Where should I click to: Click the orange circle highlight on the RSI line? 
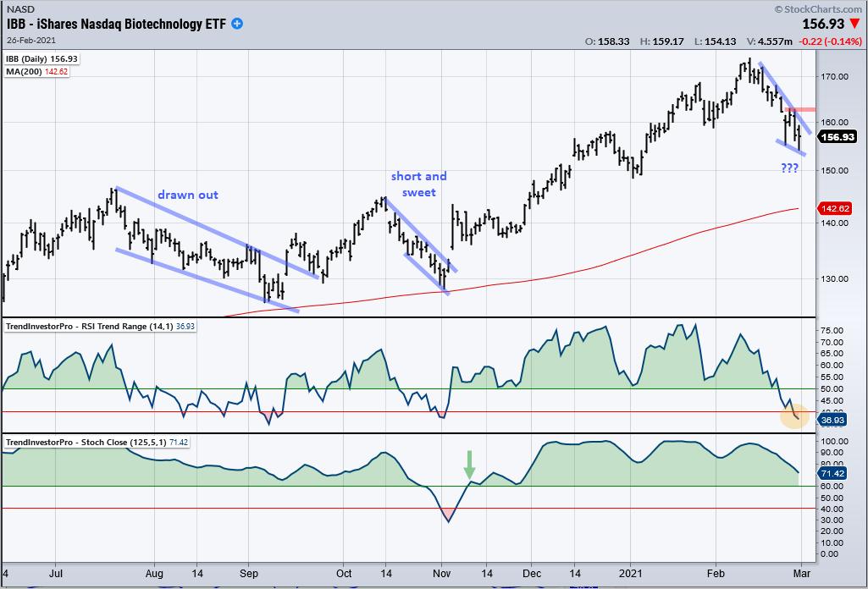794,416
